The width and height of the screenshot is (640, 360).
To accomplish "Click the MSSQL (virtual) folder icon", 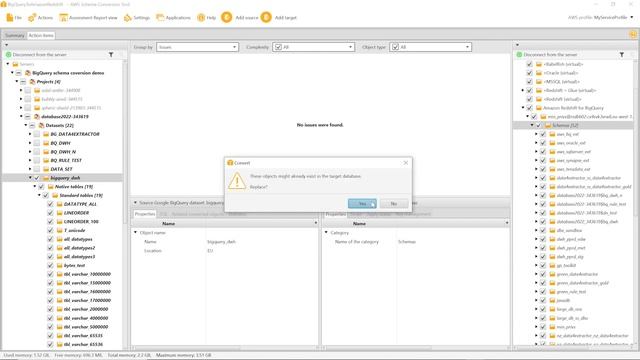I will point(539,82).
